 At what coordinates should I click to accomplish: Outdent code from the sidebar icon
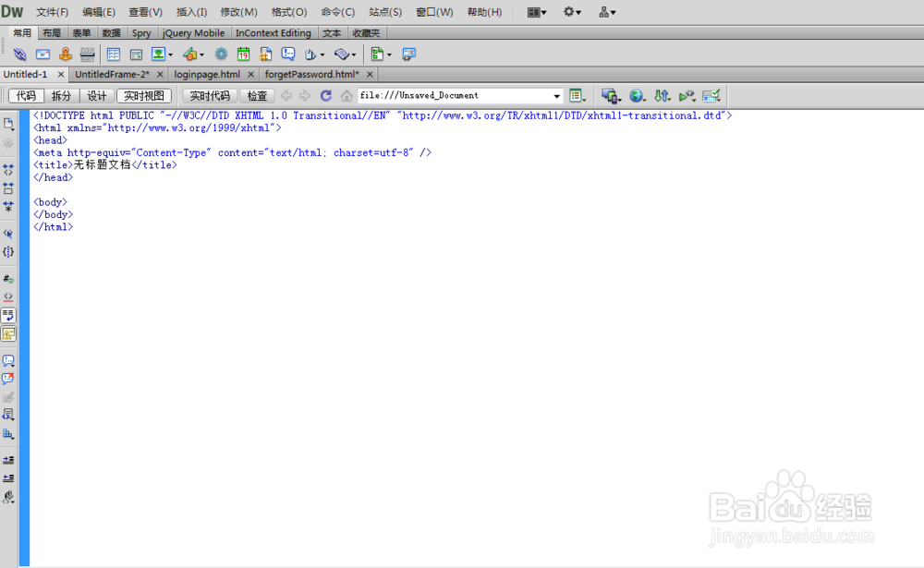(8, 477)
